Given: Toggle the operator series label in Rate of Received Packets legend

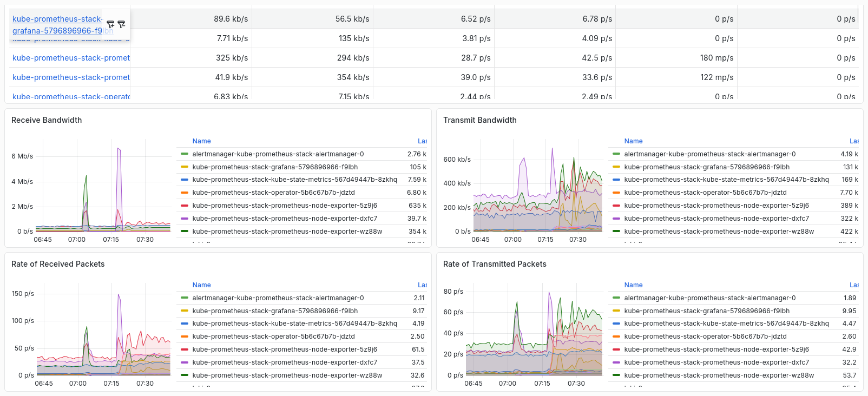Looking at the screenshot, I should point(274,336).
